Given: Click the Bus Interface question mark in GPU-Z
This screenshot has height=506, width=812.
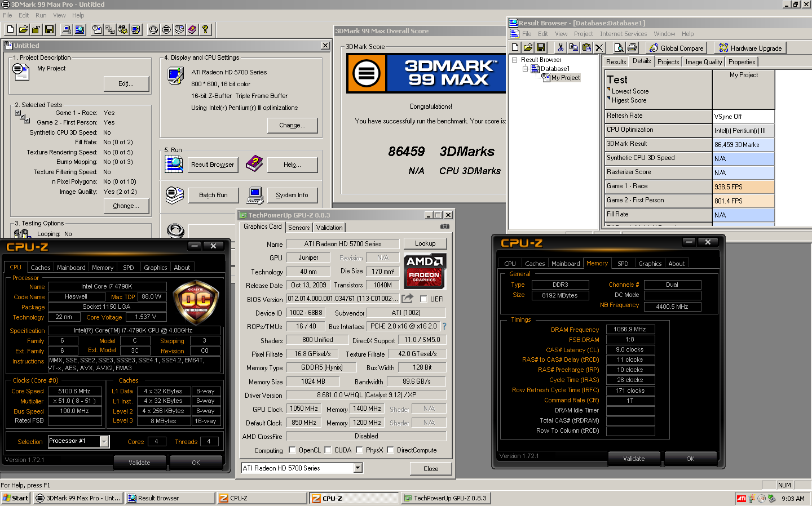Looking at the screenshot, I should pyautogui.click(x=444, y=326).
